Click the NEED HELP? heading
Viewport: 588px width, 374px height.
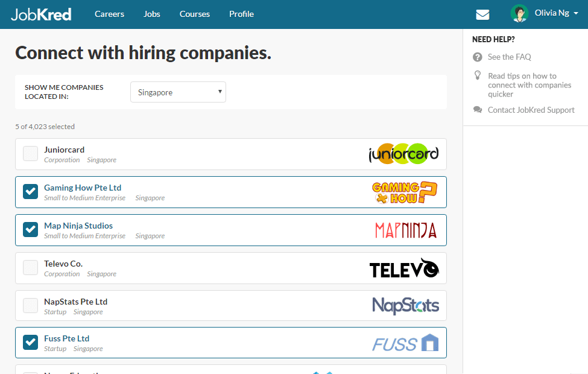493,39
